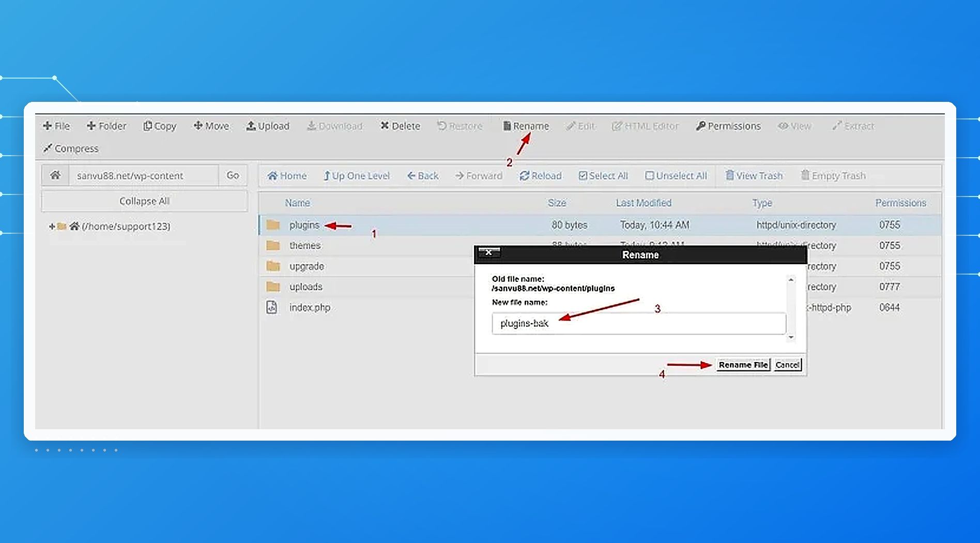Reload the file listing
Screen dimensions: 980x543
(x=541, y=176)
